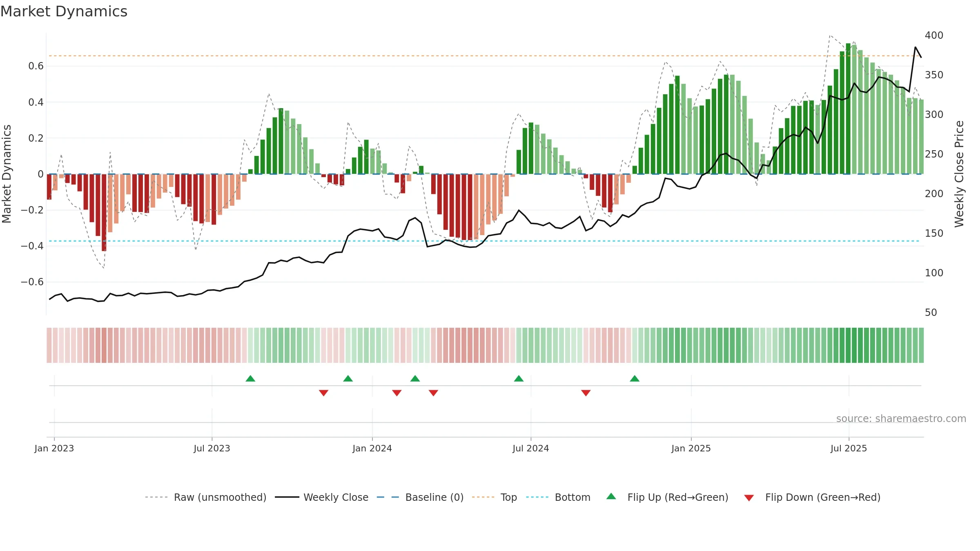Select green flip-up marker near Feb 2024

point(415,378)
